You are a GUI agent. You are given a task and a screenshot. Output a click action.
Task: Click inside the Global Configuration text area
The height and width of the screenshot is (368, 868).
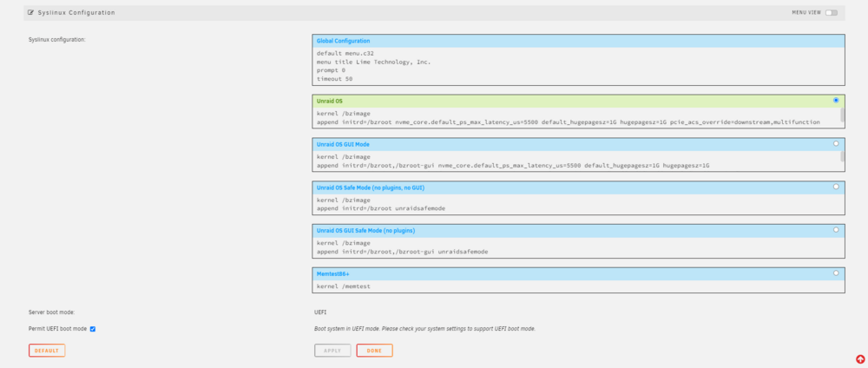point(578,66)
